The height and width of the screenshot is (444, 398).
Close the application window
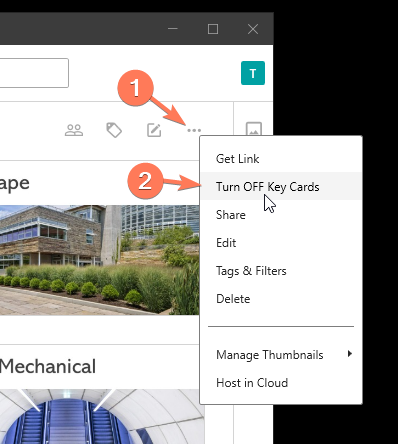[253, 29]
